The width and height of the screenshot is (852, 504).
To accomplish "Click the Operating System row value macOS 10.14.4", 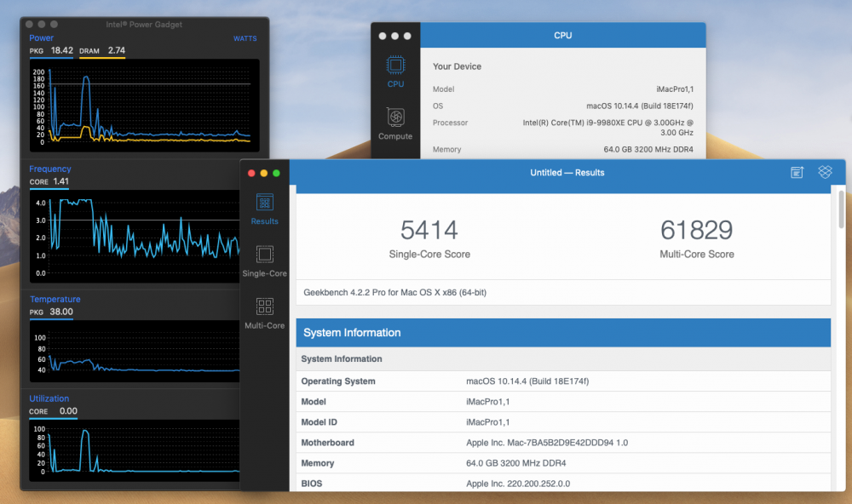I will (x=527, y=381).
